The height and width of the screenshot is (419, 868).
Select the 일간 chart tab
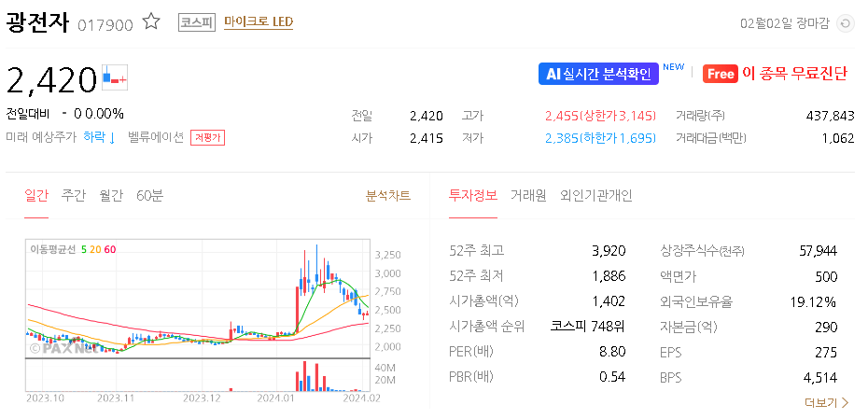tap(36, 195)
